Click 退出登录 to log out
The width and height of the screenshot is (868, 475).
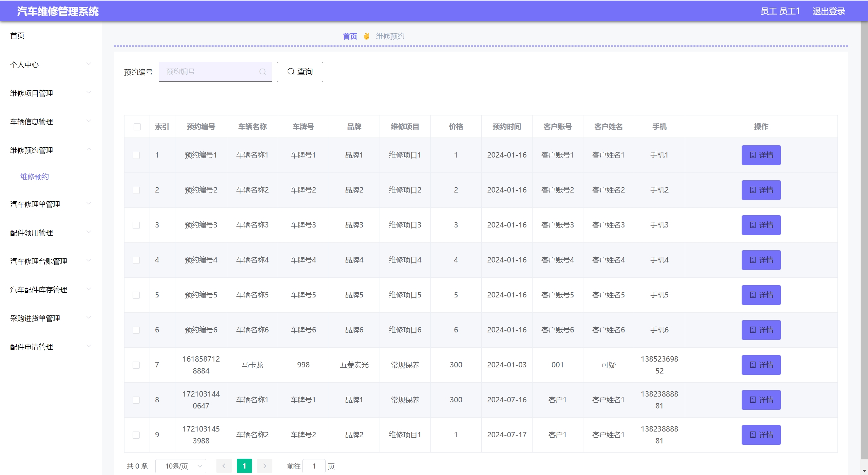828,11
